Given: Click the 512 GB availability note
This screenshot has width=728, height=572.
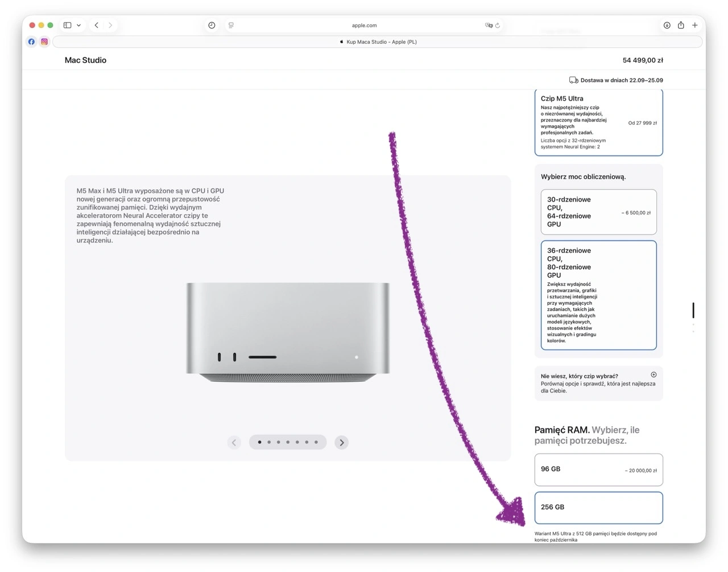Looking at the screenshot, I should click(x=595, y=537).
